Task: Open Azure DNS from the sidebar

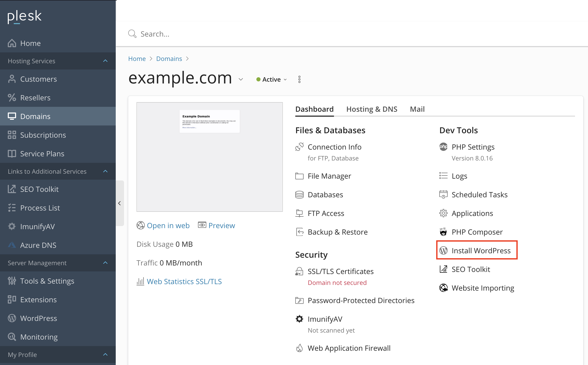Action: coord(38,245)
